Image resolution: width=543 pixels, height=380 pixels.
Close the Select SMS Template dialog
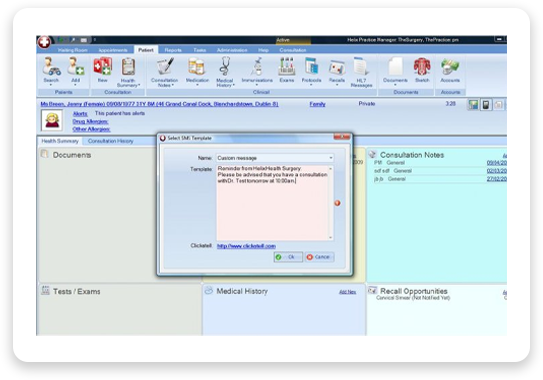(x=342, y=137)
